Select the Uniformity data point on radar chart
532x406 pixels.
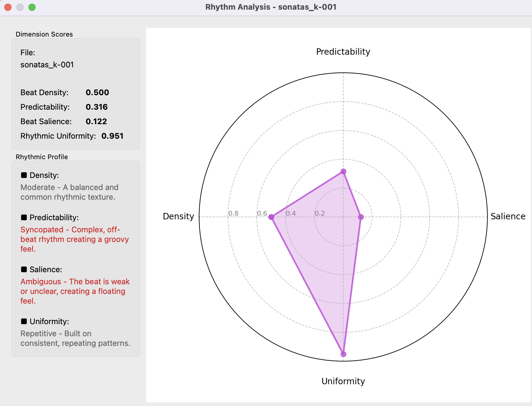point(343,354)
